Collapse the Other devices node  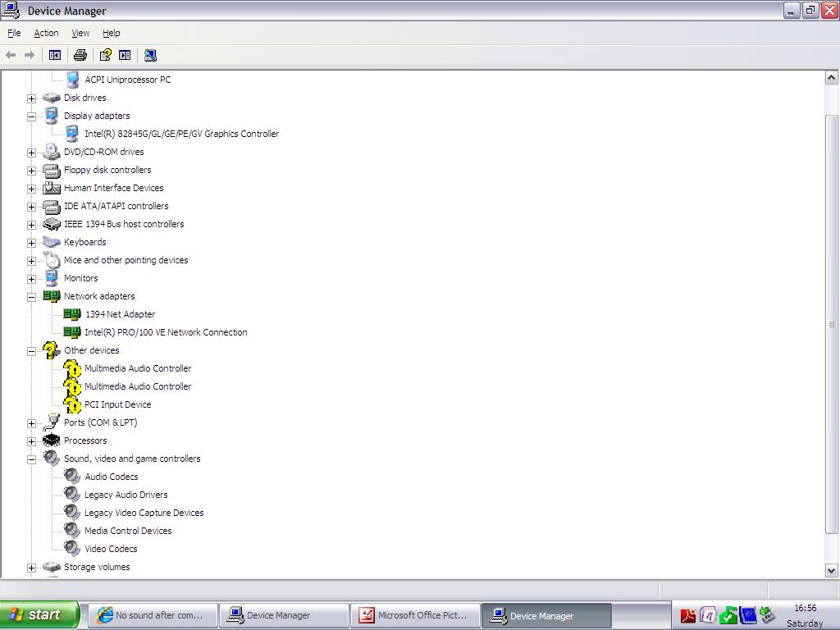pyautogui.click(x=32, y=351)
